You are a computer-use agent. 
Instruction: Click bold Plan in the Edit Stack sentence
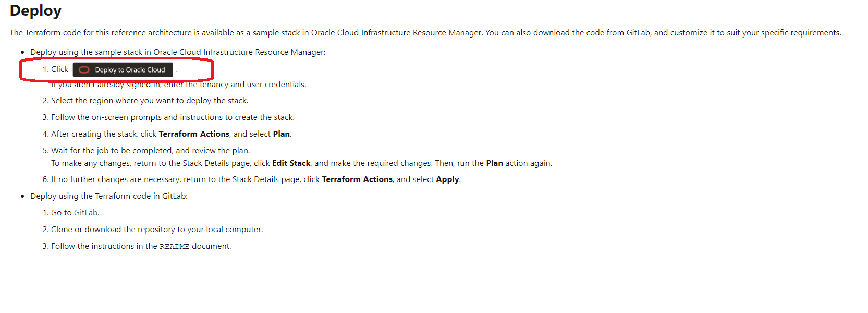coord(494,163)
